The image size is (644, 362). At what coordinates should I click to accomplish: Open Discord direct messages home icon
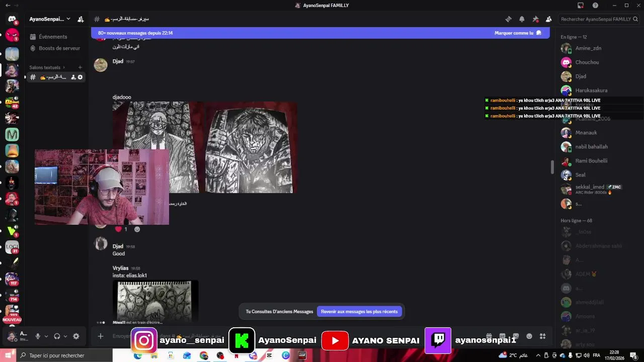point(12,19)
